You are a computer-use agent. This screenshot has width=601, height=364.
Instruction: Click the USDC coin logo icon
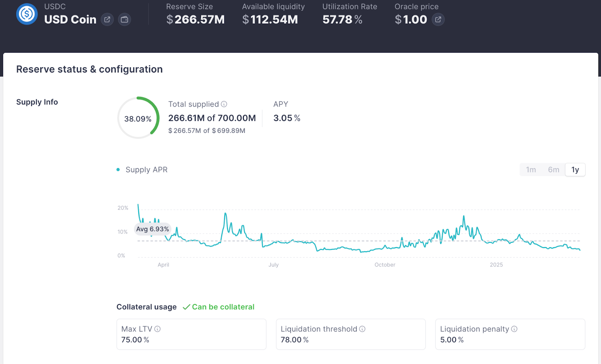point(27,14)
